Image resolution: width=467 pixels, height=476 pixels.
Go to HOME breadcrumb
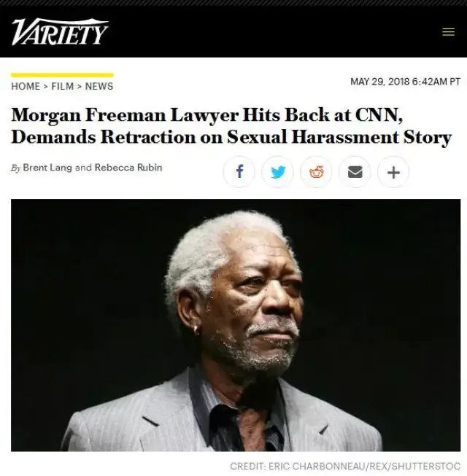pos(26,86)
